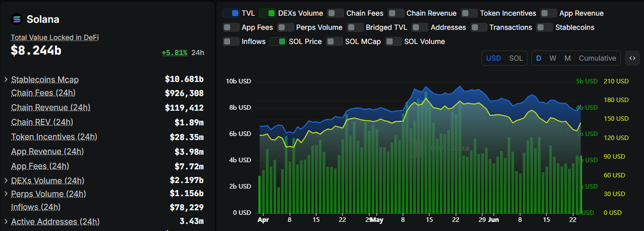
Task: Click the Chain REV (24h) label
Action: click(42, 122)
